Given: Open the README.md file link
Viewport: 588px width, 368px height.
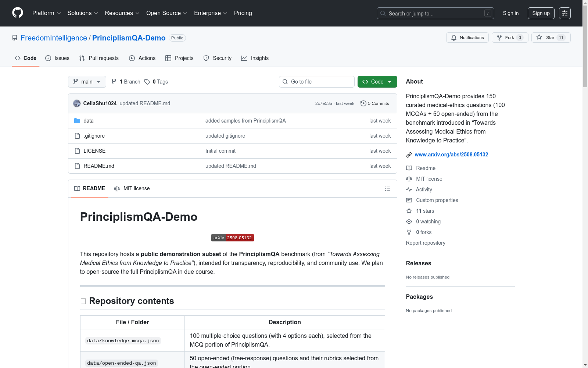Looking at the screenshot, I should point(99,166).
